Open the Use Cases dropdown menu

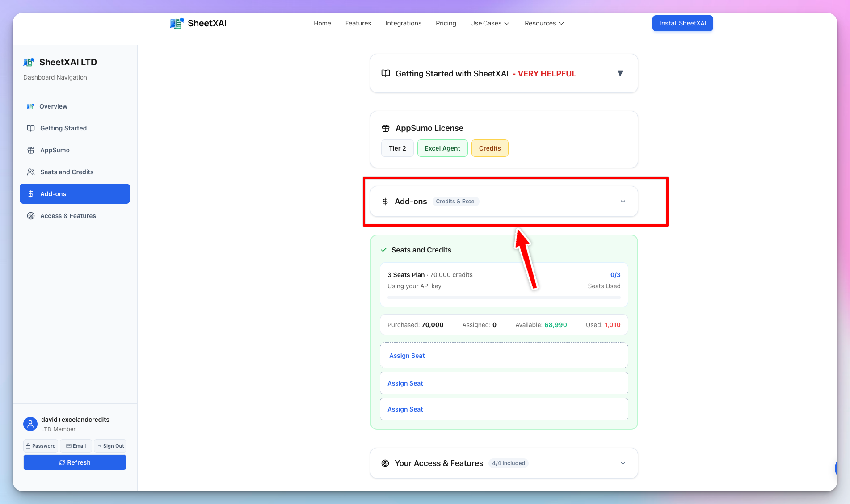(x=489, y=23)
